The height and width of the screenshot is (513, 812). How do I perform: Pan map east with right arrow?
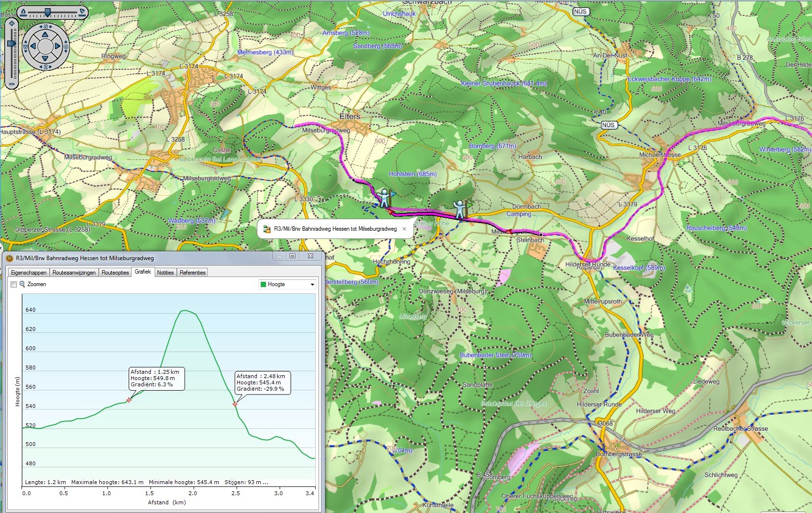tap(58, 46)
